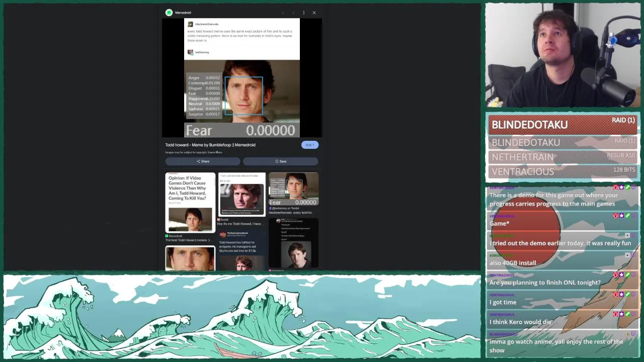Open the 'Opinion: If Video Games Don't Cause Violence' thumbnail
The image size is (644, 362).
click(190, 203)
